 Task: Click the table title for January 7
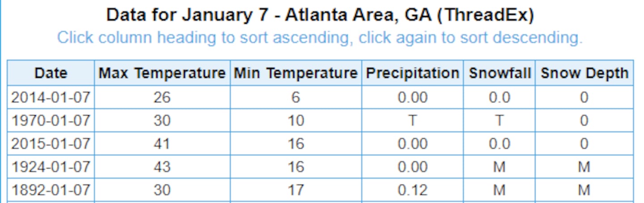pyautogui.click(x=320, y=16)
